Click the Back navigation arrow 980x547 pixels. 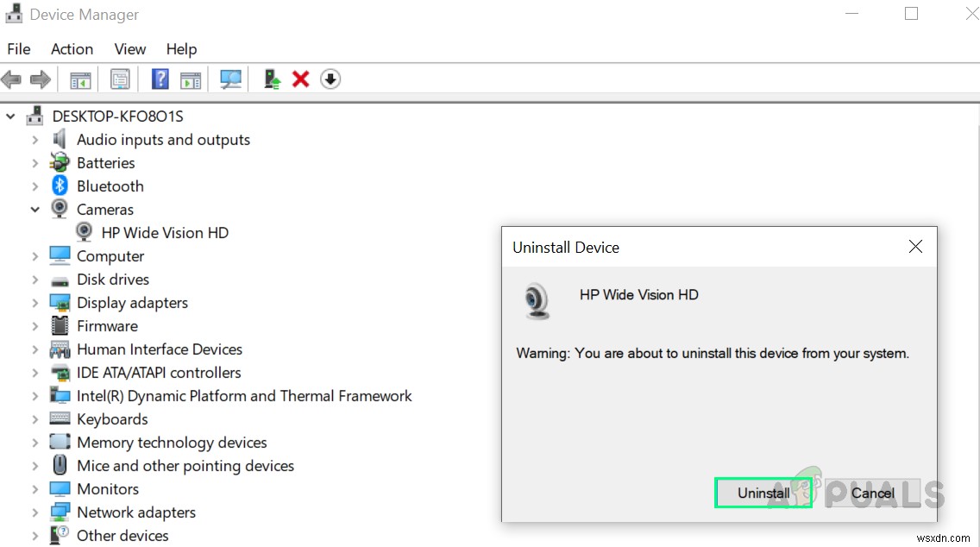(11, 79)
